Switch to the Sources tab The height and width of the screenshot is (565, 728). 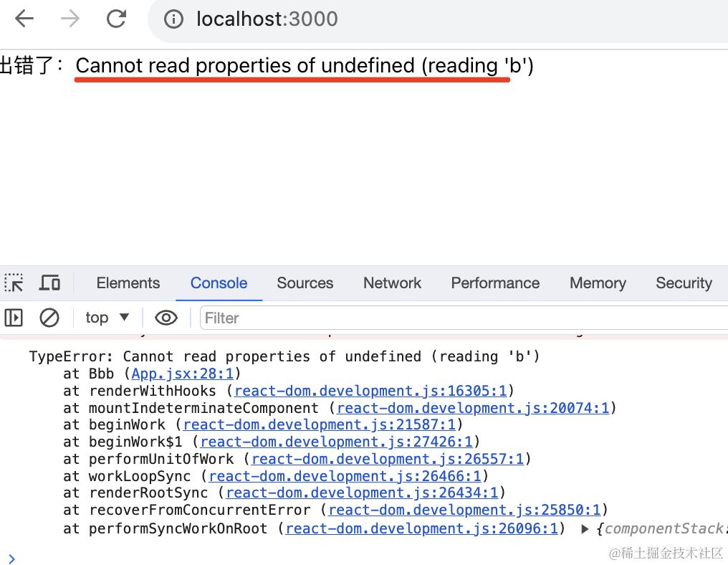[305, 283]
